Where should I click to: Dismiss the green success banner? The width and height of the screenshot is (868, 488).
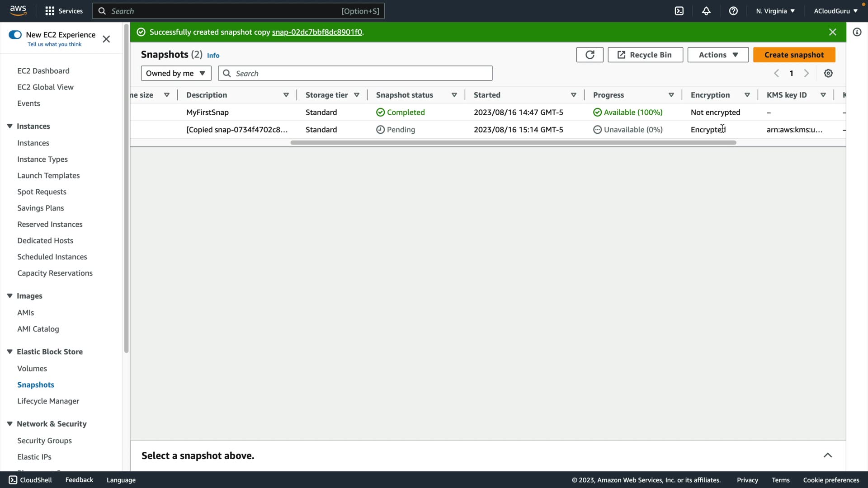pos(832,32)
